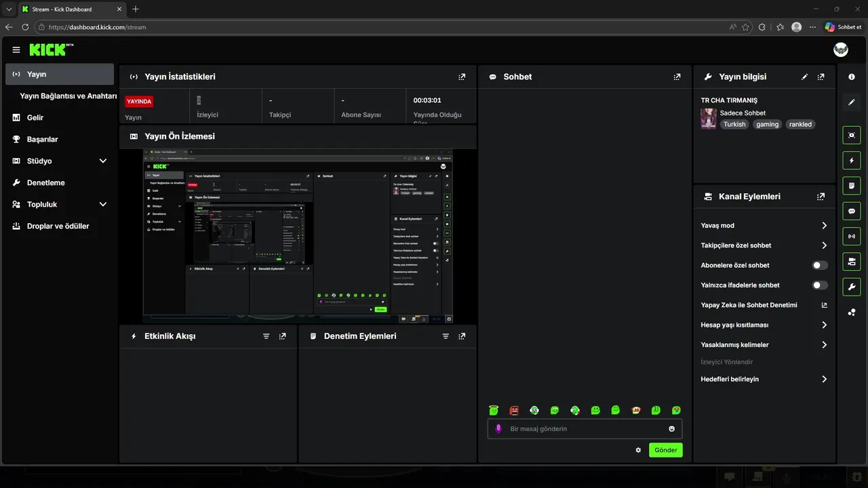Reload the page in browser

(25, 27)
